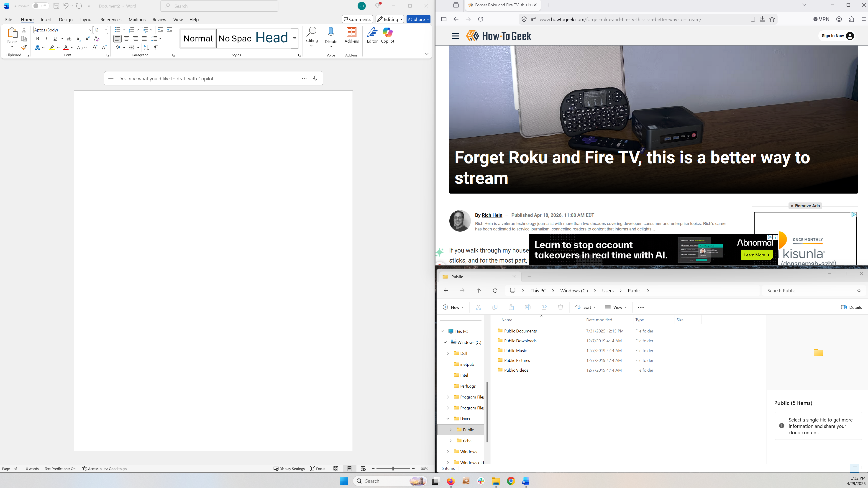Toggle Text Predictions in status bar

pyautogui.click(x=60, y=468)
